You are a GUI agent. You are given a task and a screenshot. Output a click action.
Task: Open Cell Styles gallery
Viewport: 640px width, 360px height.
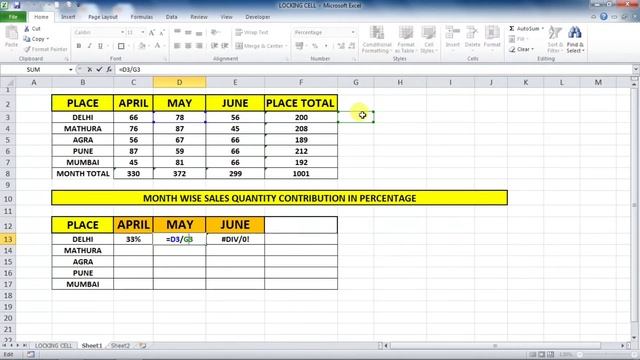pos(429,39)
